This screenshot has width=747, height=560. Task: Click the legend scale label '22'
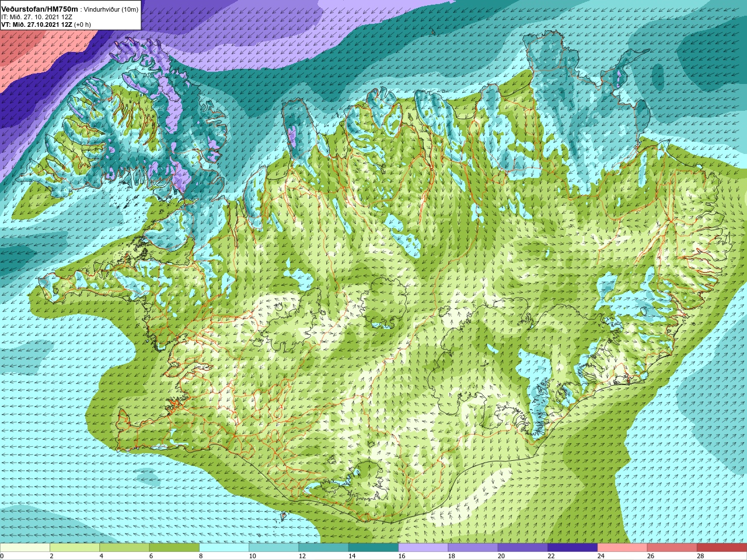pos(551,556)
